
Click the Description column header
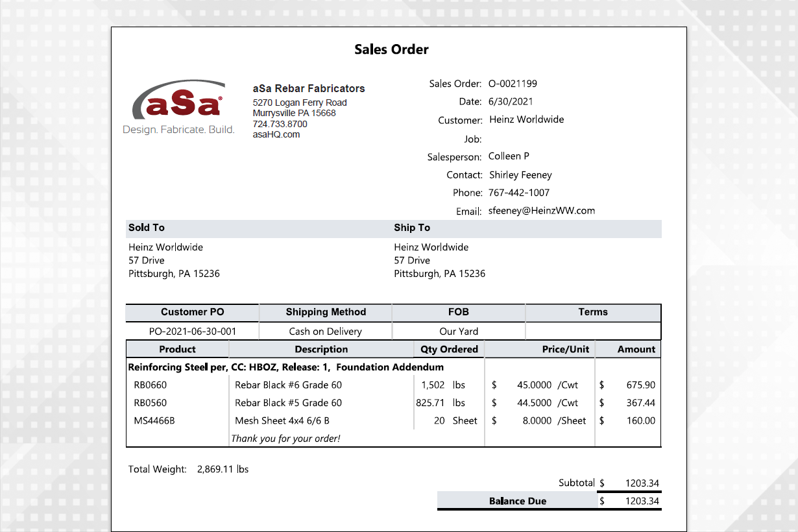321,349
